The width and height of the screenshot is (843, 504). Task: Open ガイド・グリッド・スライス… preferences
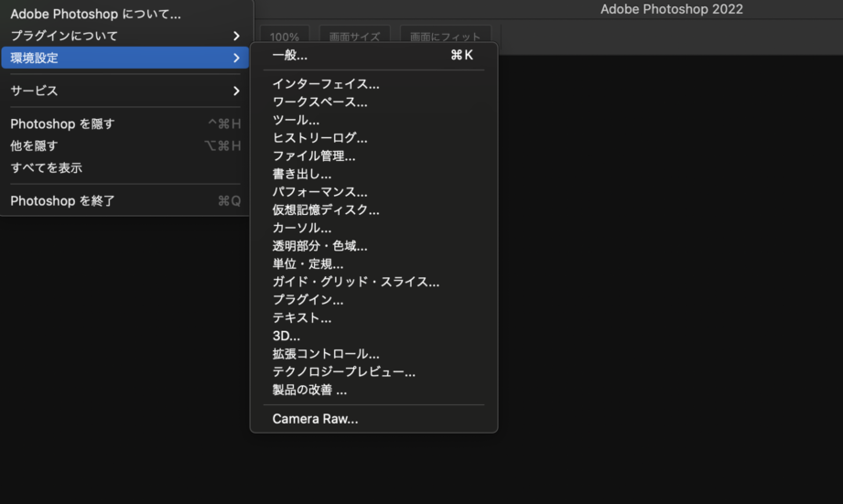point(373,282)
